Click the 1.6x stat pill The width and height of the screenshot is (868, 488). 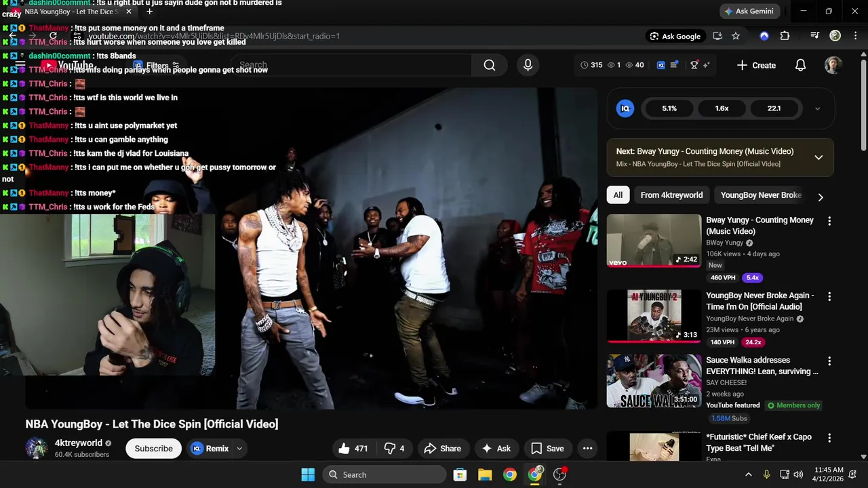coord(722,108)
